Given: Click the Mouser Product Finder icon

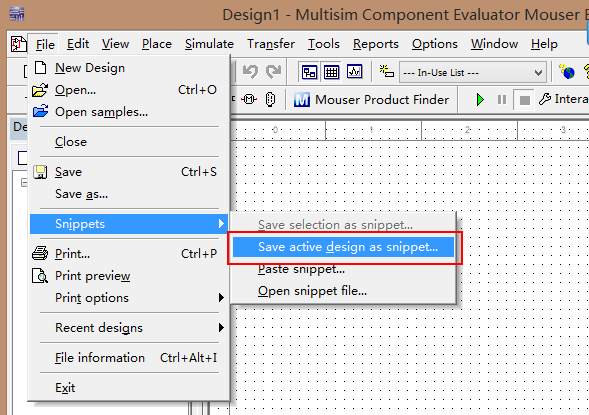Looking at the screenshot, I should (302, 100).
